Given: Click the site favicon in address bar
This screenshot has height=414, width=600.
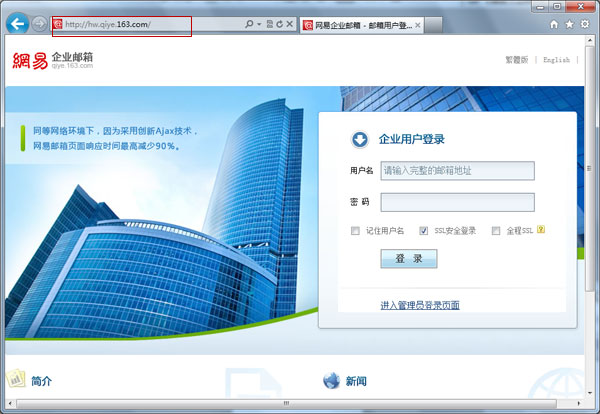Looking at the screenshot, I should click(x=58, y=24).
